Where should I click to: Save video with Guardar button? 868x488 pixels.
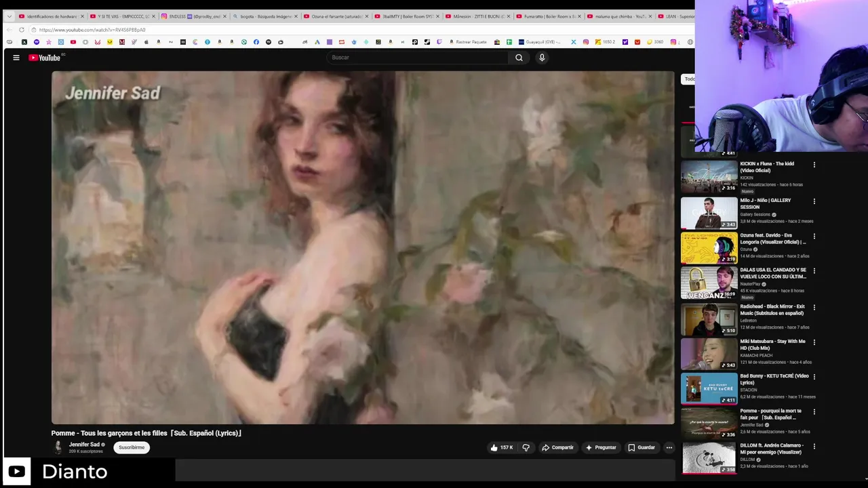pyautogui.click(x=642, y=447)
